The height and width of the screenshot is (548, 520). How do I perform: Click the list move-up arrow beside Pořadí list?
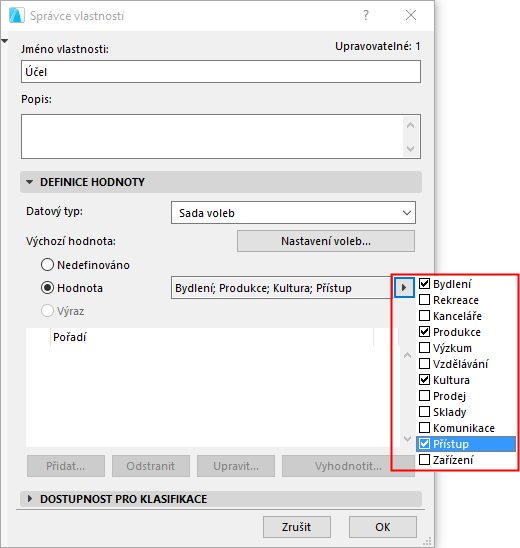[407, 355]
